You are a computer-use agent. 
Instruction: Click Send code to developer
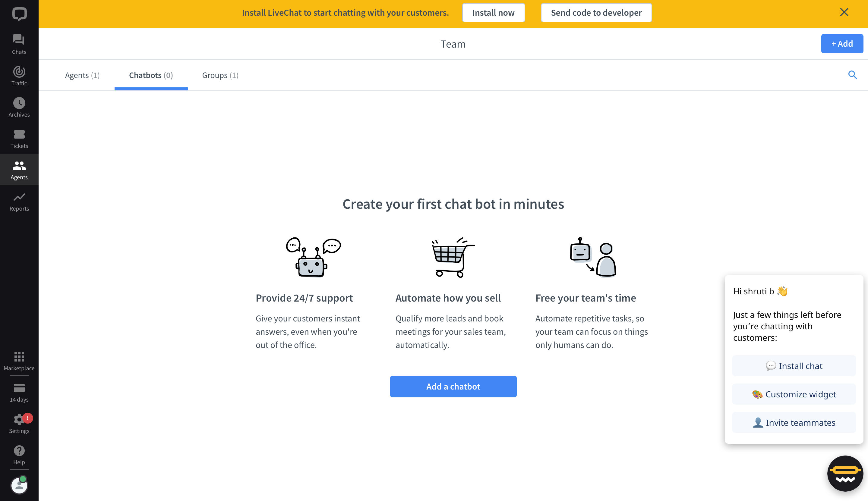[x=596, y=13]
